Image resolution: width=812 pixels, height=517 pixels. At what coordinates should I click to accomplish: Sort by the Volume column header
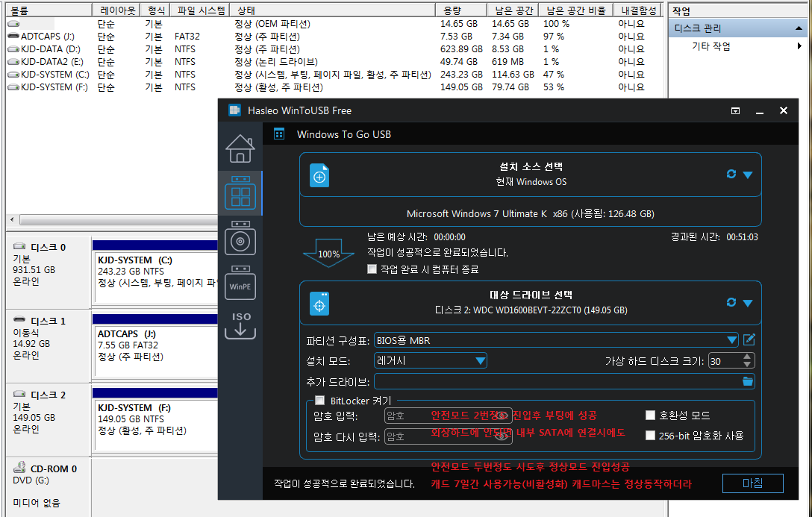[49, 10]
